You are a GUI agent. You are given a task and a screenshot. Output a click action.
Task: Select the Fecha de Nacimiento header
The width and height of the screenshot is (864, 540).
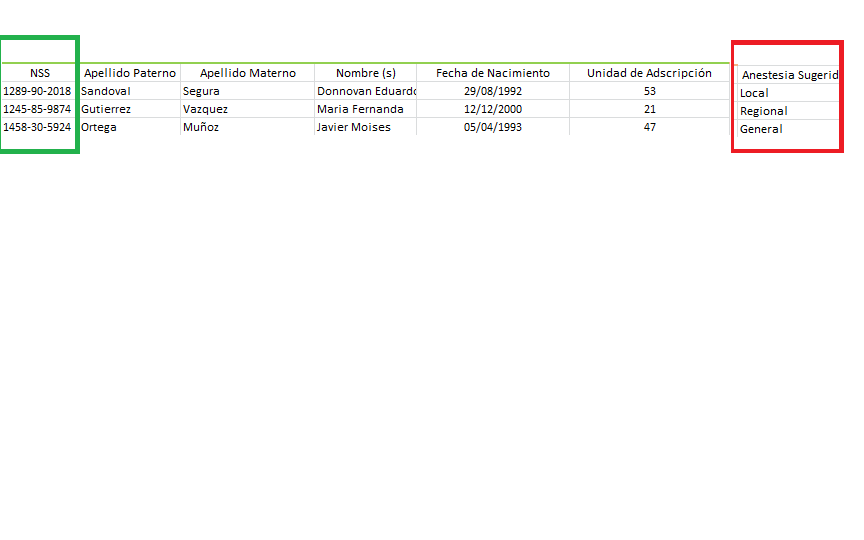[x=492, y=73]
